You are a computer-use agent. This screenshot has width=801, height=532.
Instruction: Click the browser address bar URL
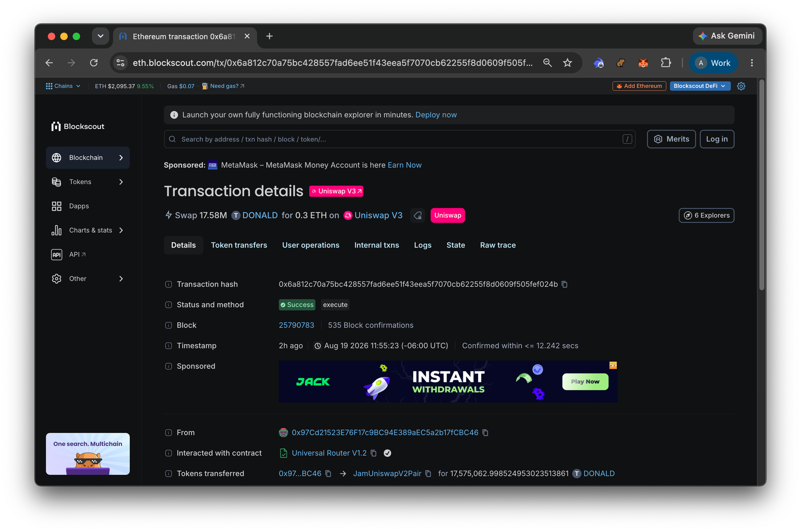[332, 63]
